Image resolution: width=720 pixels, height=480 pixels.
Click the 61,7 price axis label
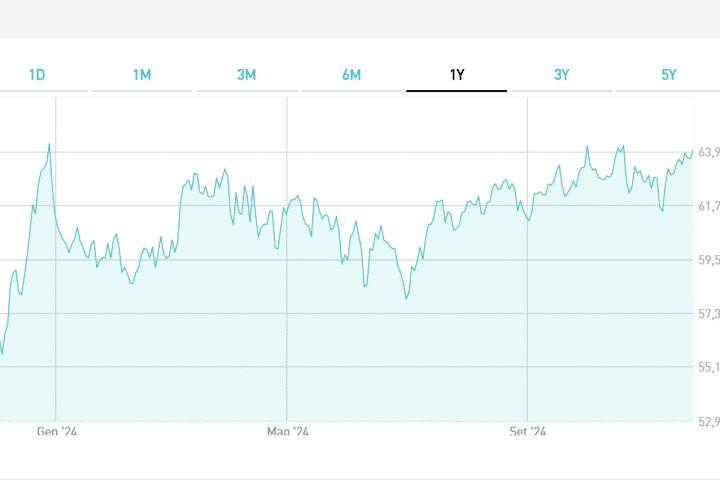tap(709, 206)
